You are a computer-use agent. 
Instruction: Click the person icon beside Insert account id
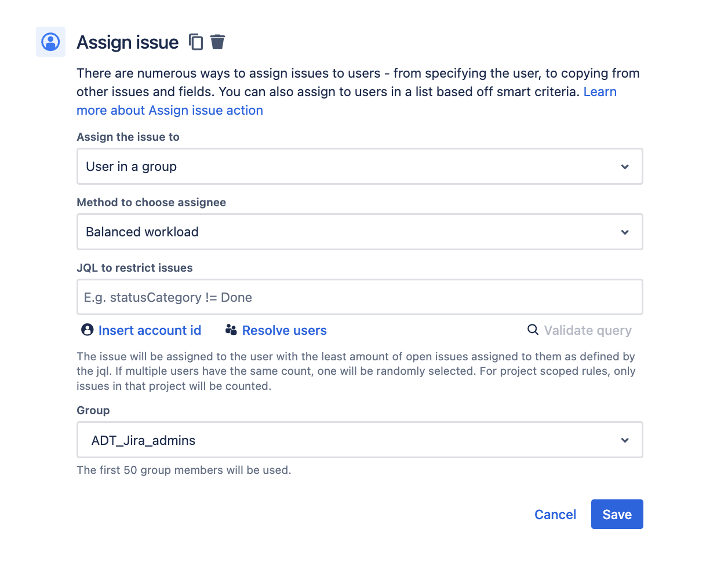point(86,330)
